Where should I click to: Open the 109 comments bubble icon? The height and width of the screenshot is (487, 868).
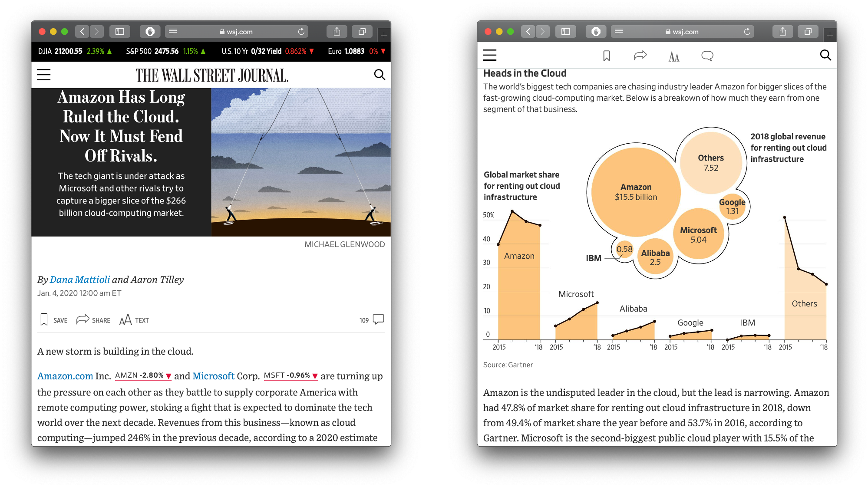point(378,319)
